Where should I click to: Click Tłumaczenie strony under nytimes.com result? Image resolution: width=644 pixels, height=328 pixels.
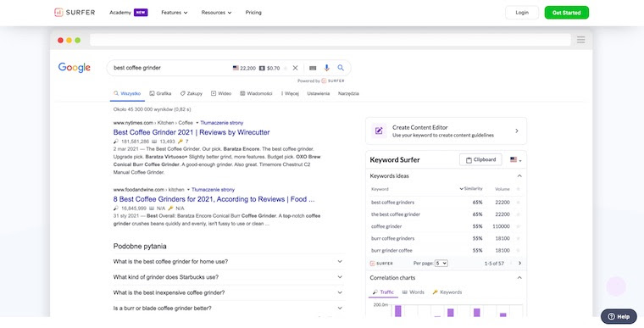[222, 123]
